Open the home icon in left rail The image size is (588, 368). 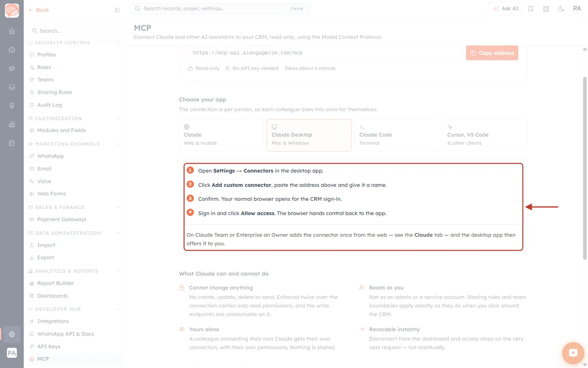click(12, 31)
